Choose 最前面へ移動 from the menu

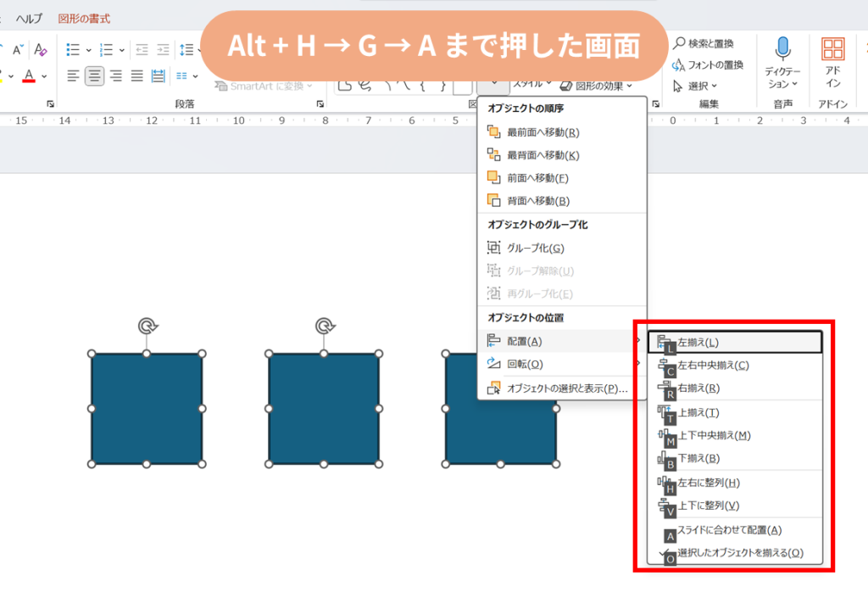pyautogui.click(x=542, y=132)
